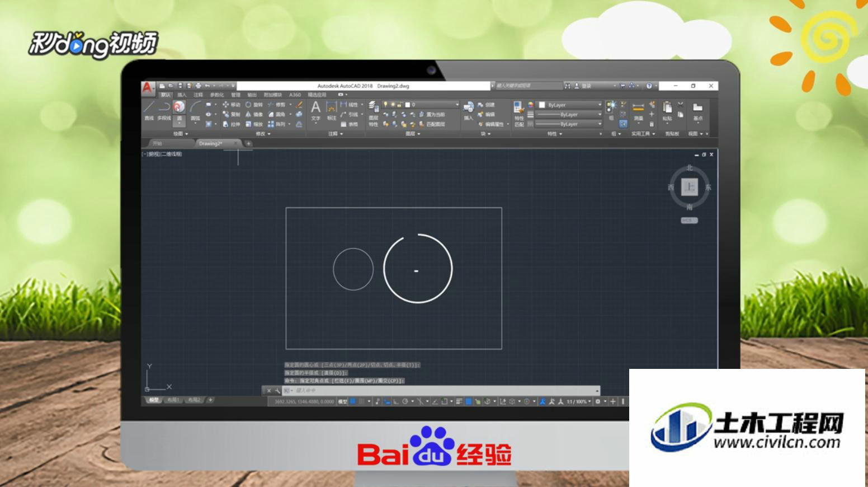Image resolution: width=868 pixels, height=487 pixels.
Task: Select the Line (直线) drawing tool
Action: click(149, 110)
